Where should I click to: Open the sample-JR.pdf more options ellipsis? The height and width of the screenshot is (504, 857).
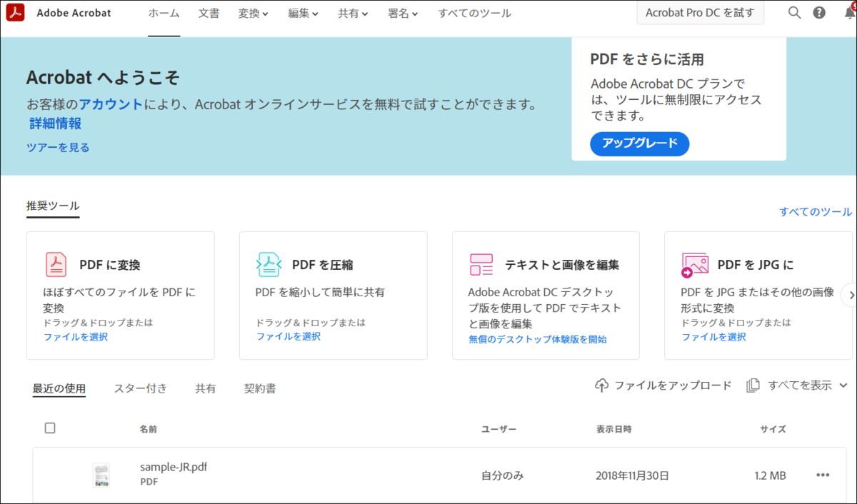pos(823,475)
